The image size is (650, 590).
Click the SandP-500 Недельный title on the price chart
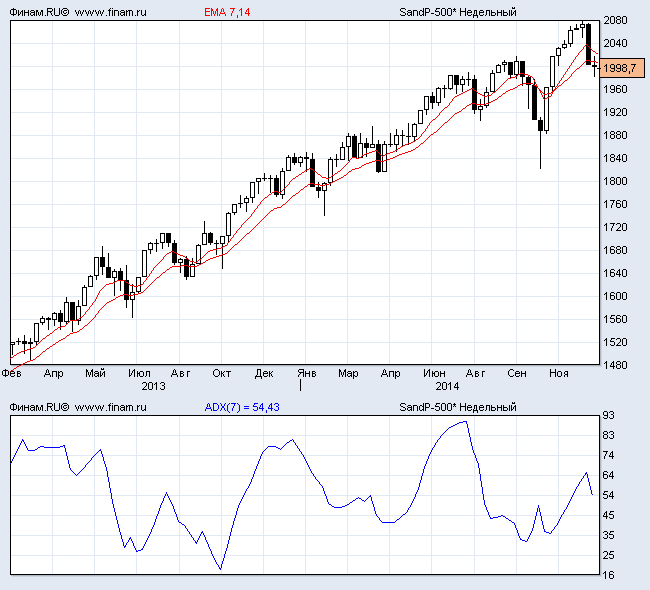point(457,12)
